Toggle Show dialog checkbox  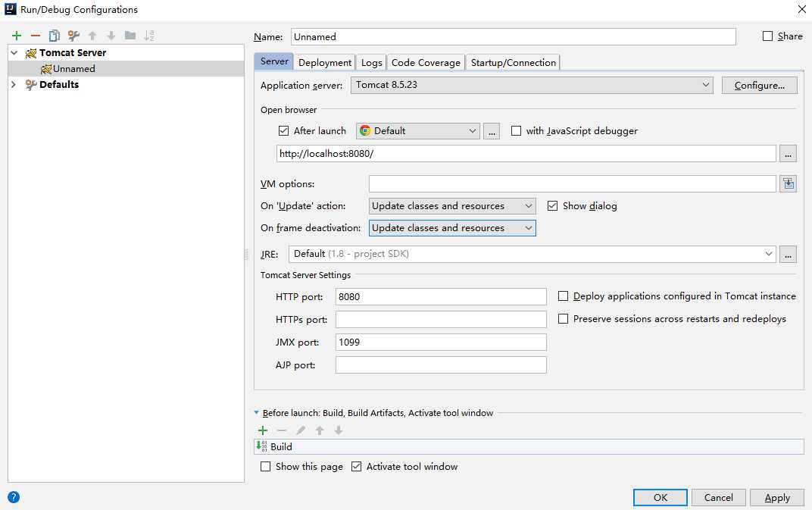point(552,206)
